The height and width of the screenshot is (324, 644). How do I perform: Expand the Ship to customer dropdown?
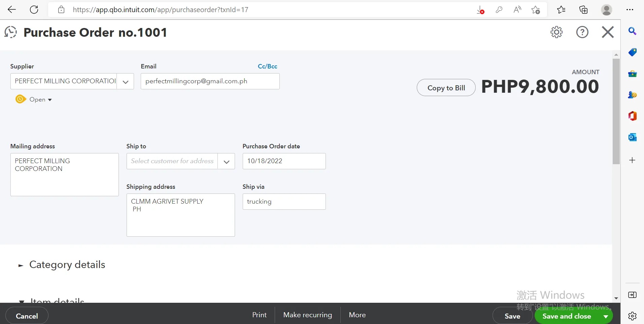tap(227, 161)
